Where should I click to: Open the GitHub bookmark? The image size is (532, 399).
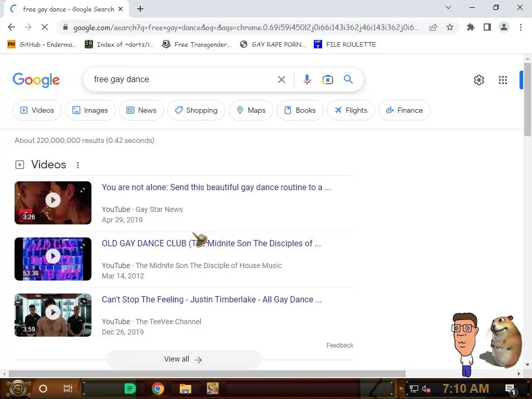coord(42,45)
